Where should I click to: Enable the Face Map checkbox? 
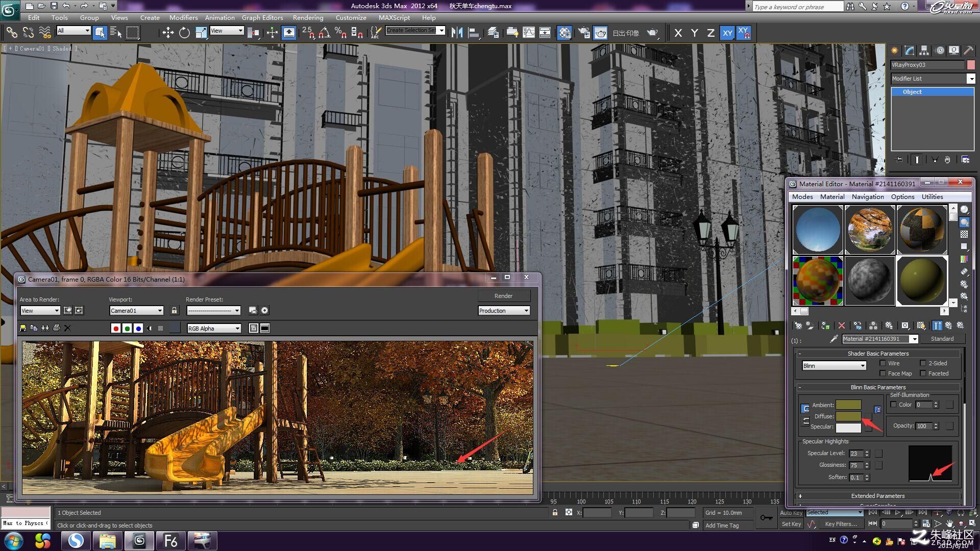[x=883, y=373]
